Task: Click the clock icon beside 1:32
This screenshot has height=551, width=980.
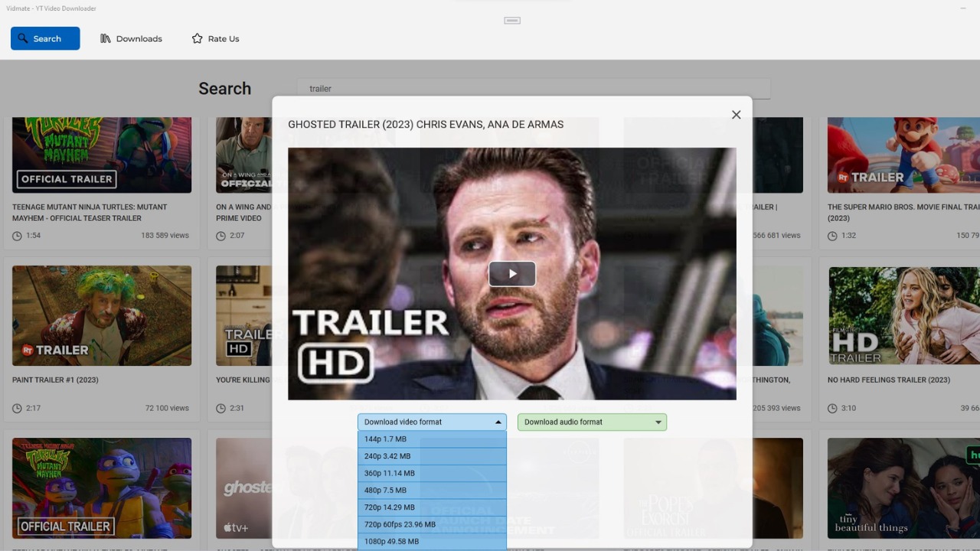Action: (x=832, y=236)
